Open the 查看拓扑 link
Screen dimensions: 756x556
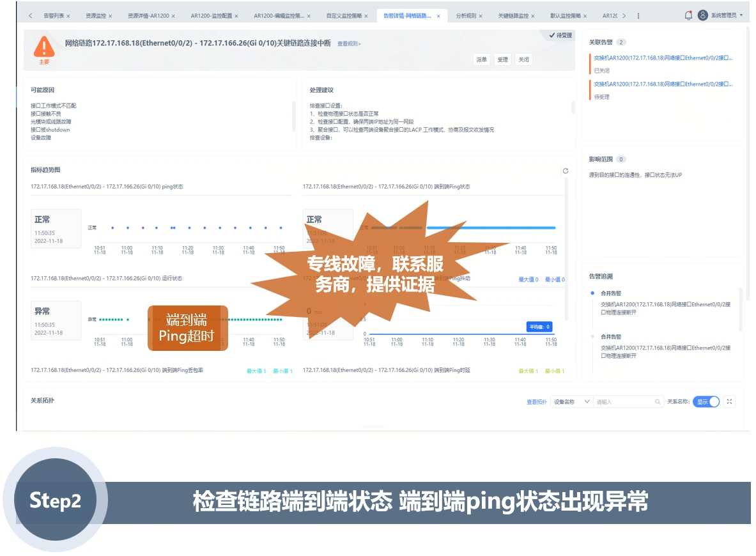(x=537, y=402)
